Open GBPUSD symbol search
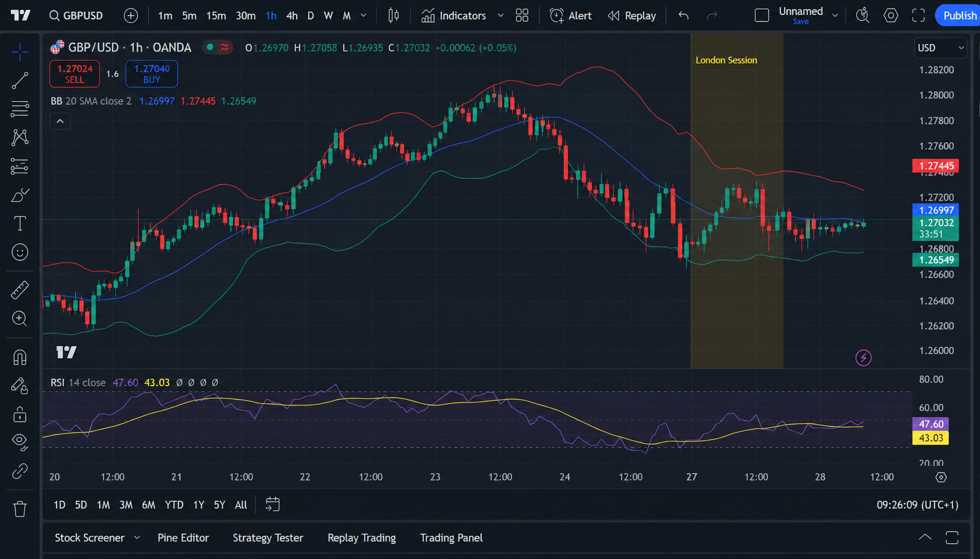 tap(77, 15)
